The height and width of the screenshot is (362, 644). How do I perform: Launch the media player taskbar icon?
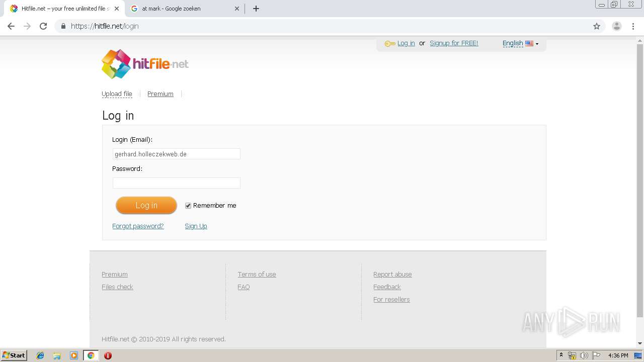74,355
